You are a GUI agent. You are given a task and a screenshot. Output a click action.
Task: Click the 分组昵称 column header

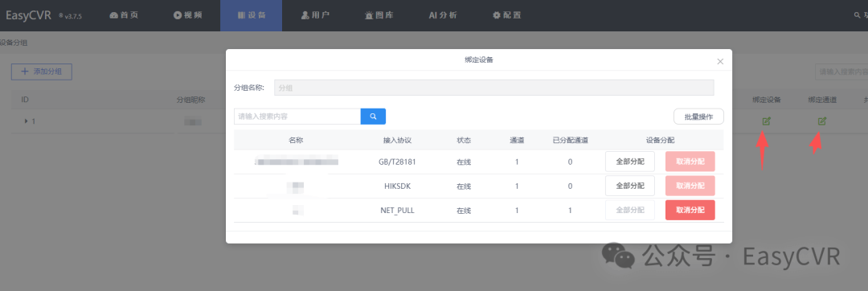[x=191, y=100]
